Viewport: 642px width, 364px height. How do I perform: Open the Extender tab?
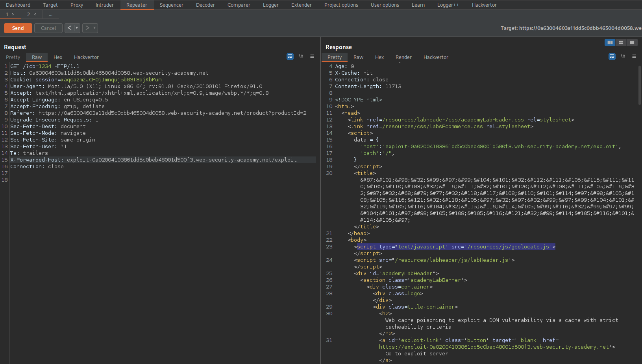click(302, 5)
